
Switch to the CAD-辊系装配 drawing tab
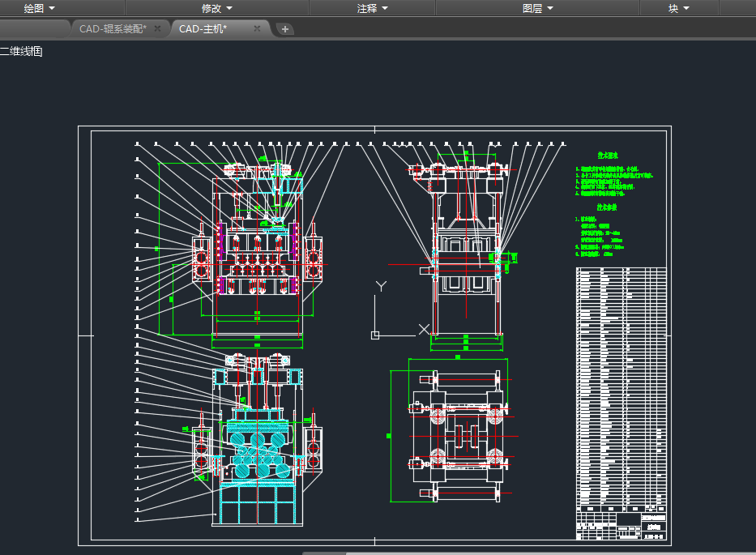pyautogui.click(x=113, y=28)
